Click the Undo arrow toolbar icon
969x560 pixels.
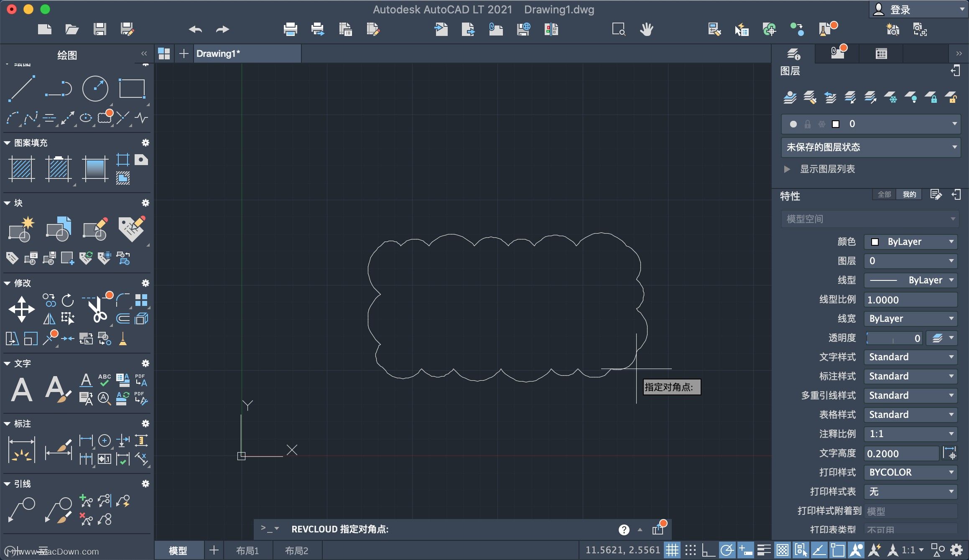(195, 29)
